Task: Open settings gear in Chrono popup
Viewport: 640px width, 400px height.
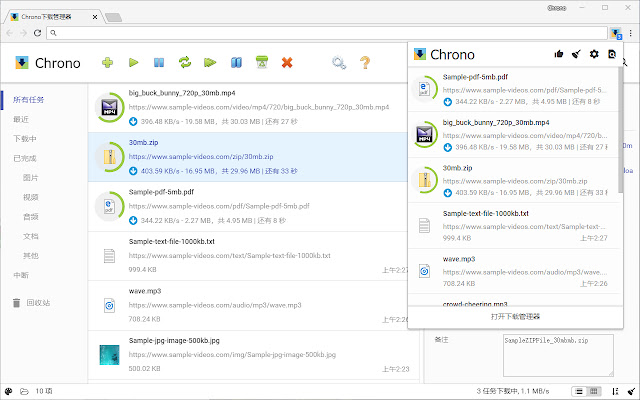Action: click(594, 54)
